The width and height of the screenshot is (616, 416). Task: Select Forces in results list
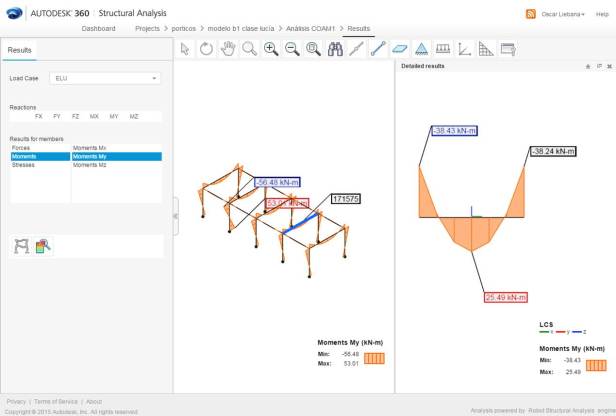tap(21, 147)
